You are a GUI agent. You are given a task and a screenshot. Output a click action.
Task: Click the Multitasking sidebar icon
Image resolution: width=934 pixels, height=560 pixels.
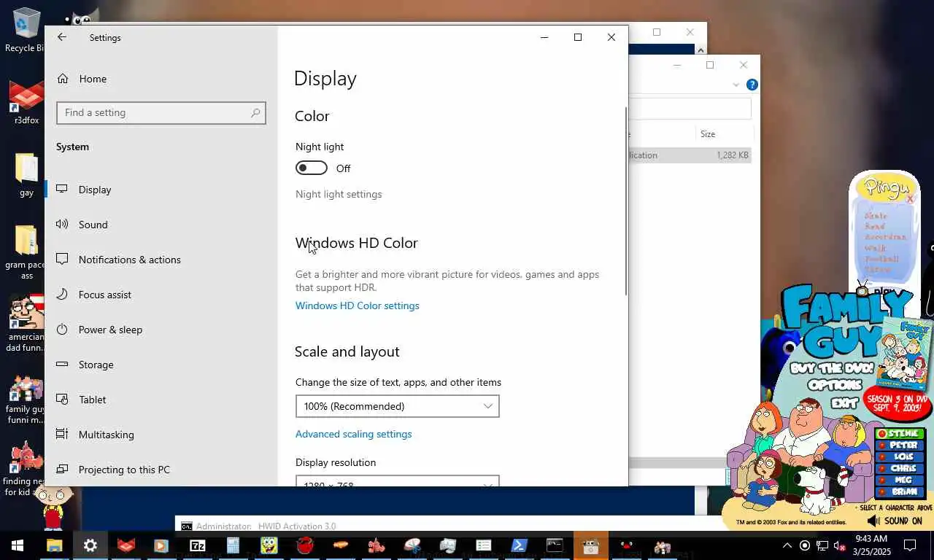coord(63,435)
